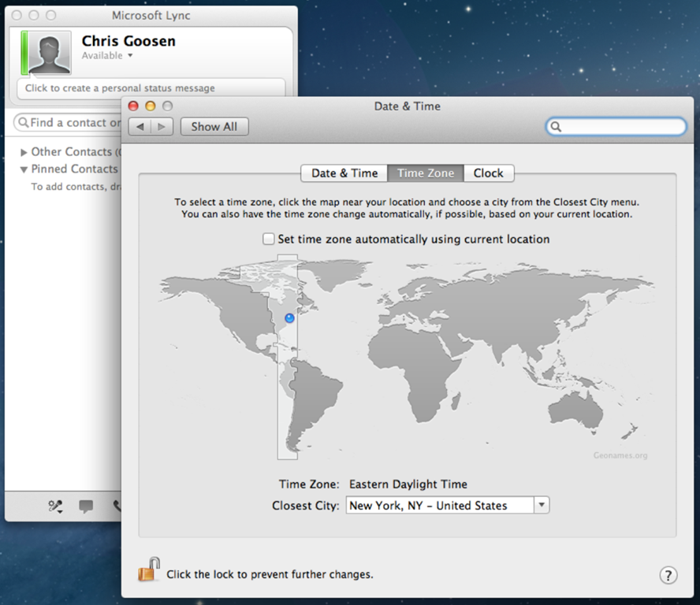Click the personal status message field
This screenshot has height=605, width=700.
(151, 88)
